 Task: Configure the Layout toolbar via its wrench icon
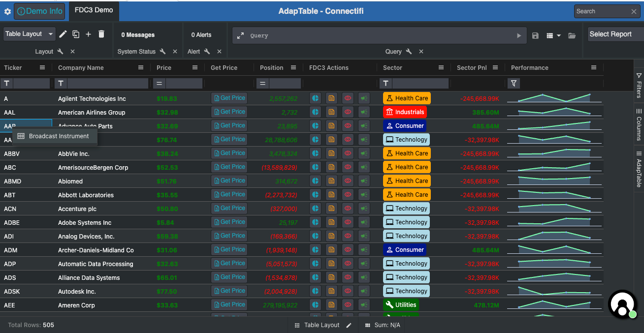61,52
